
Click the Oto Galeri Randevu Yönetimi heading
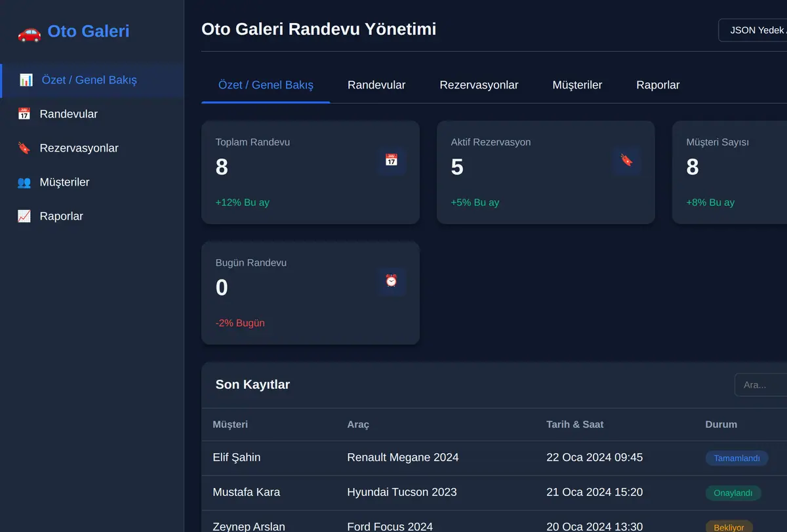pyautogui.click(x=319, y=30)
